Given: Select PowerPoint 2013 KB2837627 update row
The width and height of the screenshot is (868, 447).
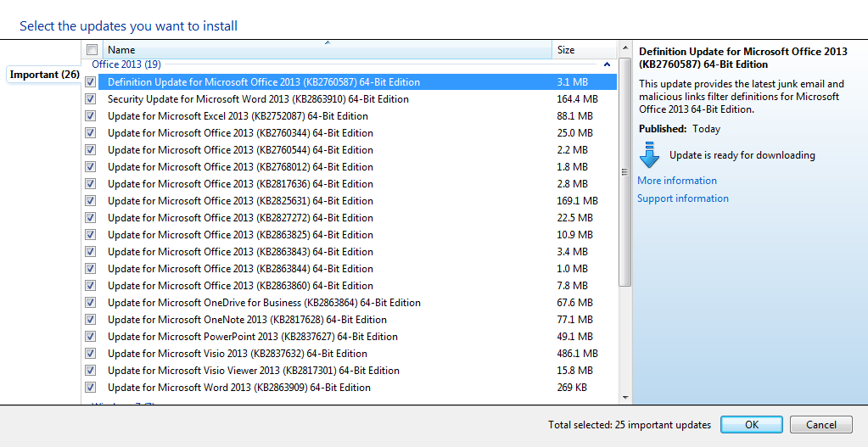Looking at the screenshot, I should [x=357, y=337].
